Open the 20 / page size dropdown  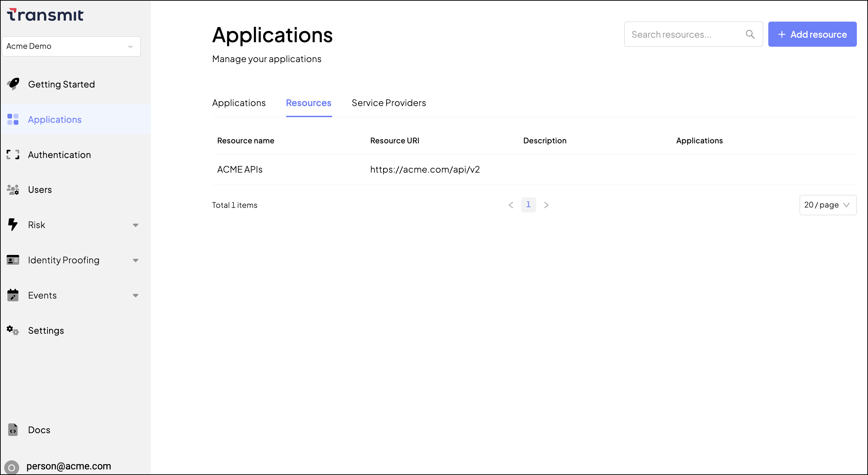[x=828, y=205]
